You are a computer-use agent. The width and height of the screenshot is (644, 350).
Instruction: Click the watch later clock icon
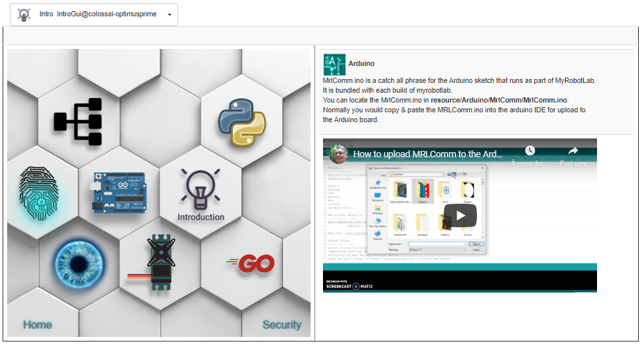coord(530,151)
